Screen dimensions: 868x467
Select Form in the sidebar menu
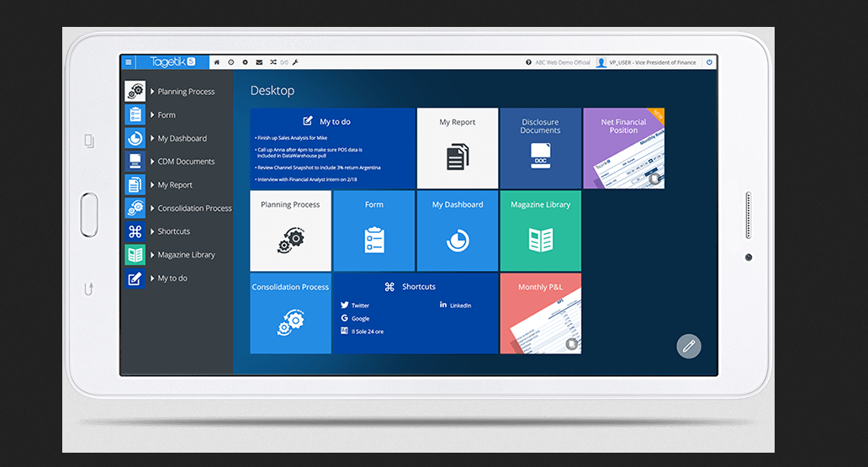click(x=167, y=115)
